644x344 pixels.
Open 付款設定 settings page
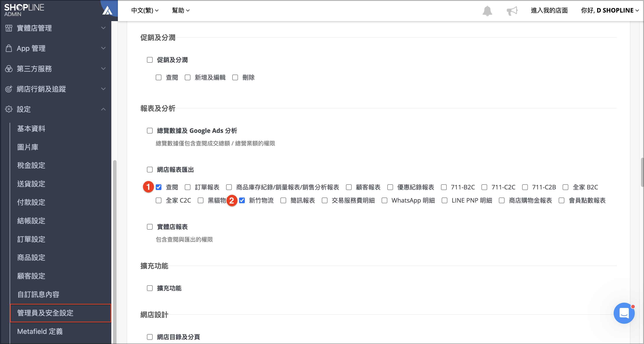[31, 202]
